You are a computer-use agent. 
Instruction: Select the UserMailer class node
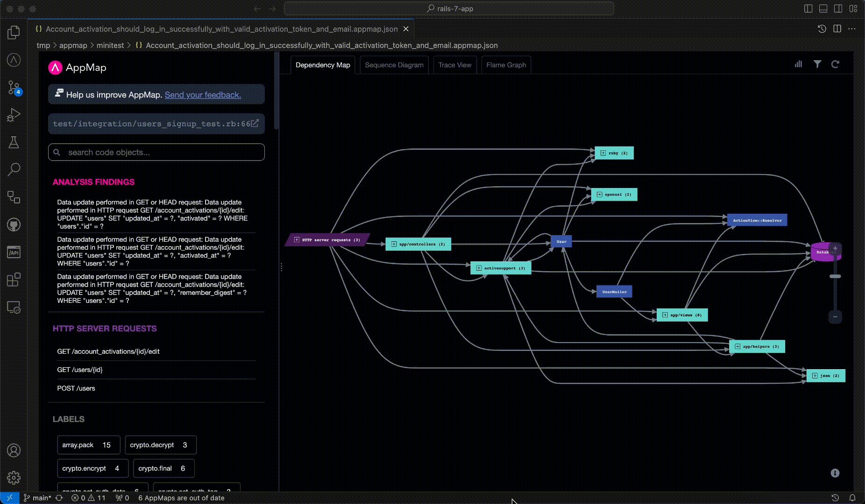pyautogui.click(x=614, y=292)
